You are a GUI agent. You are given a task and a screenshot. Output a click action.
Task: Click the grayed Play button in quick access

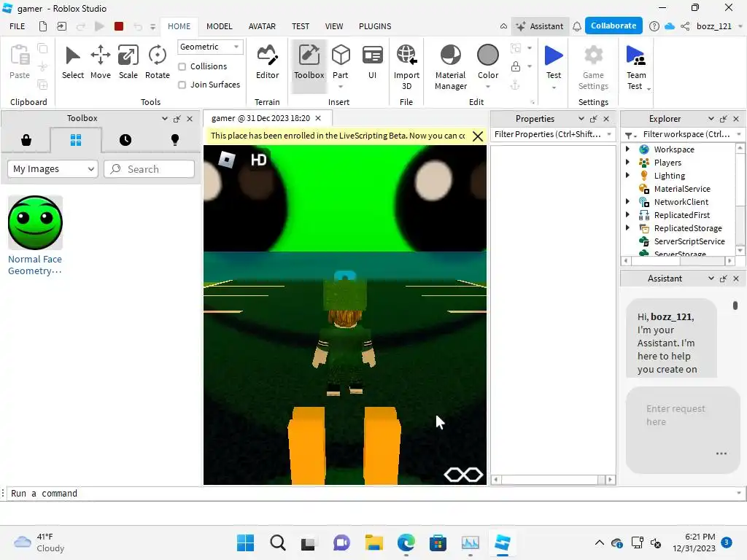99,27
